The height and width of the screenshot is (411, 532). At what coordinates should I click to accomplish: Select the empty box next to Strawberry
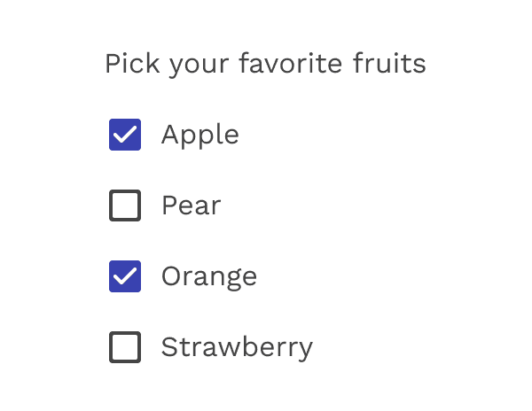tap(125, 347)
